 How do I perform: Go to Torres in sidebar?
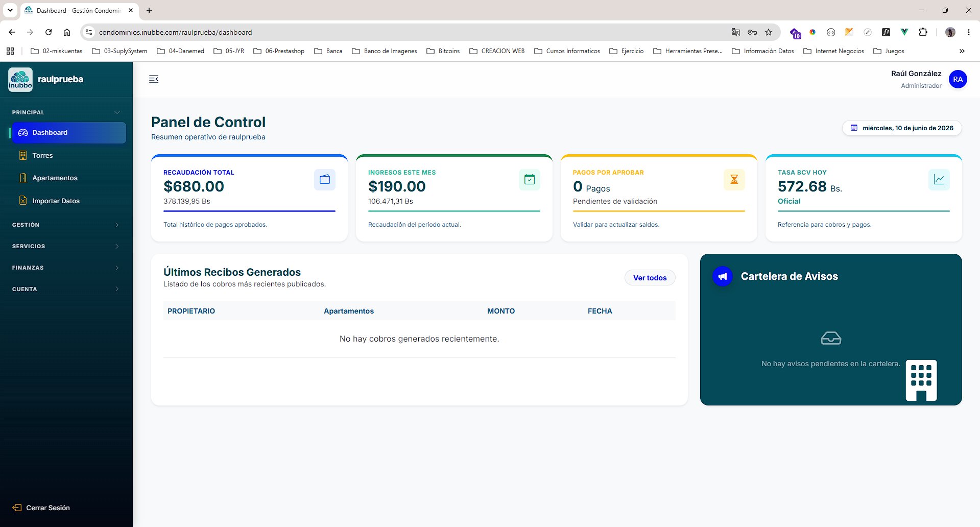click(x=69, y=155)
